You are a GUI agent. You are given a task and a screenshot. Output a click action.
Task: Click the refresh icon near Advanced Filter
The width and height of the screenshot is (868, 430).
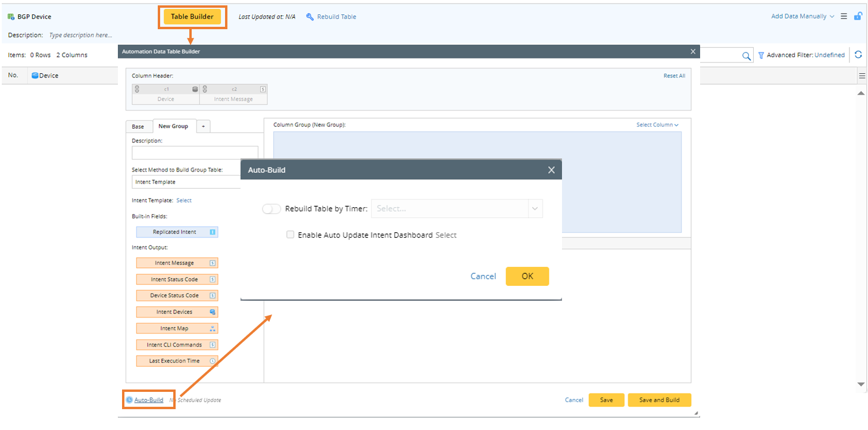pyautogui.click(x=858, y=55)
